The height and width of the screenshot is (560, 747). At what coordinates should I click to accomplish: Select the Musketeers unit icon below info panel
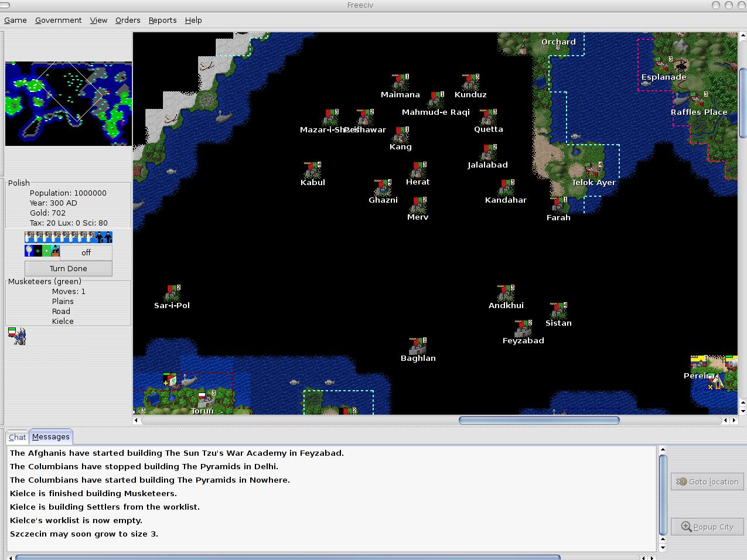(x=17, y=336)
